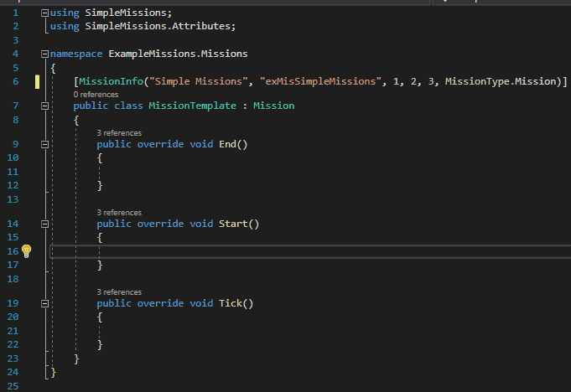Viewport: 571px width, 392px height.
Task: Collapse the Start() method block
Action: click(44, 224)
